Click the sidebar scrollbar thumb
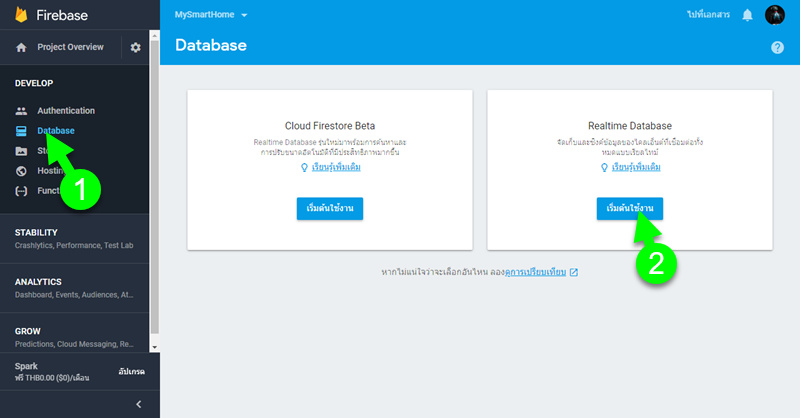Image resolution: width=800 pixels, height=418 pixels. [x=155, y=187]
